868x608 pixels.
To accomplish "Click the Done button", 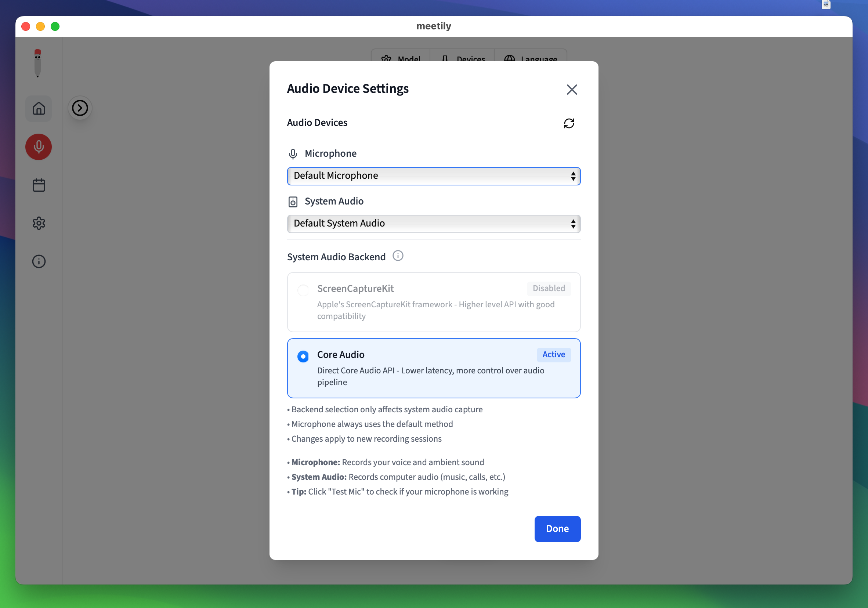I will [x=557, y=529].
